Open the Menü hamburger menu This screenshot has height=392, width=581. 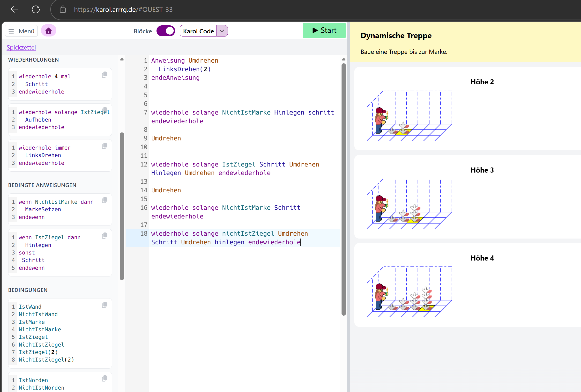[22, 31]
